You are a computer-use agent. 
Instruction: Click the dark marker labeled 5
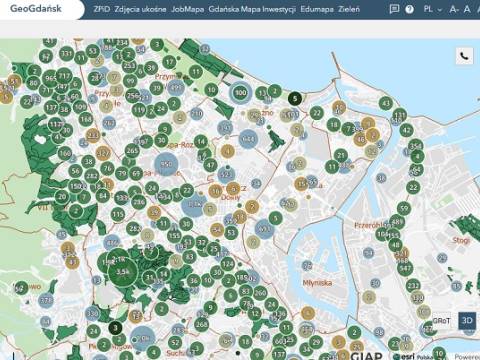(x=295, y=98)
